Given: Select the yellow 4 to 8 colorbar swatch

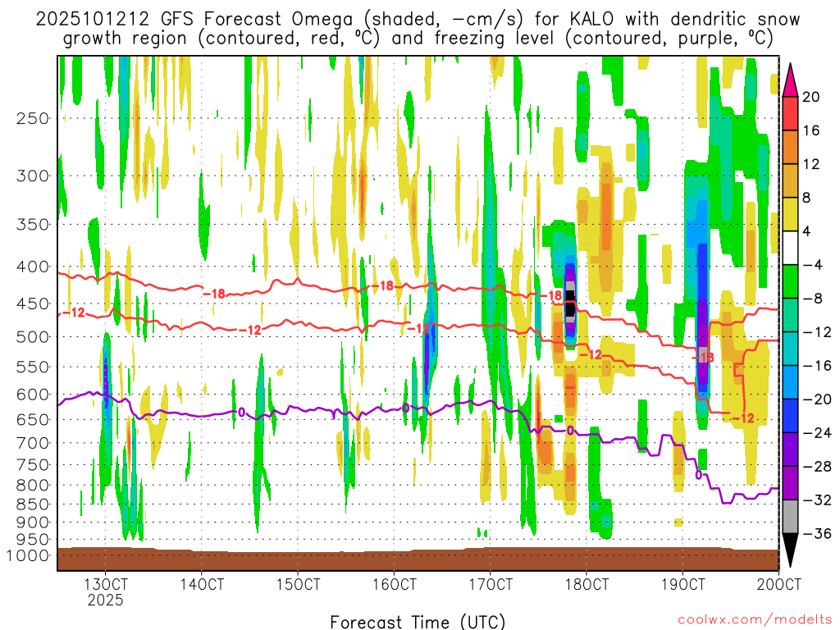Looking at the screenshot, I should [x=790, y=214].
